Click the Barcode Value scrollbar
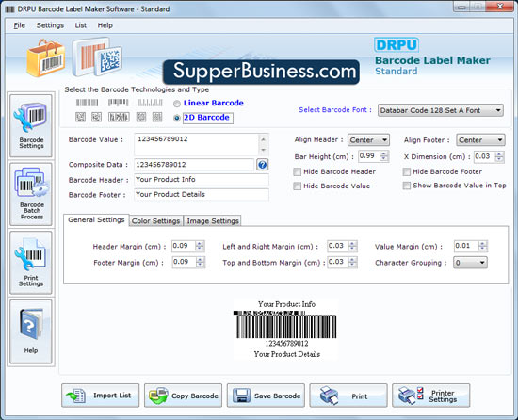This screenshot has height=420, width=518. tap(264, 145)
